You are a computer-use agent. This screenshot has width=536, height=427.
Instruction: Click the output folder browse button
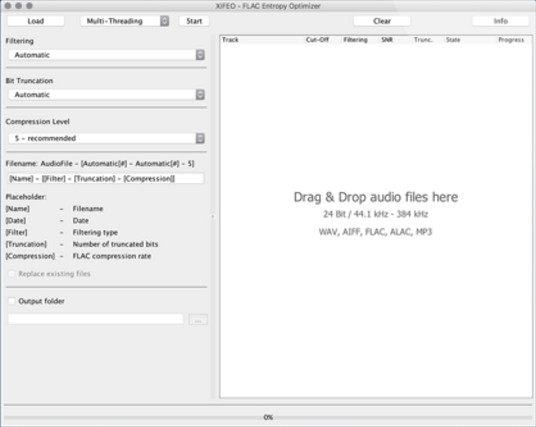[198, 320]
